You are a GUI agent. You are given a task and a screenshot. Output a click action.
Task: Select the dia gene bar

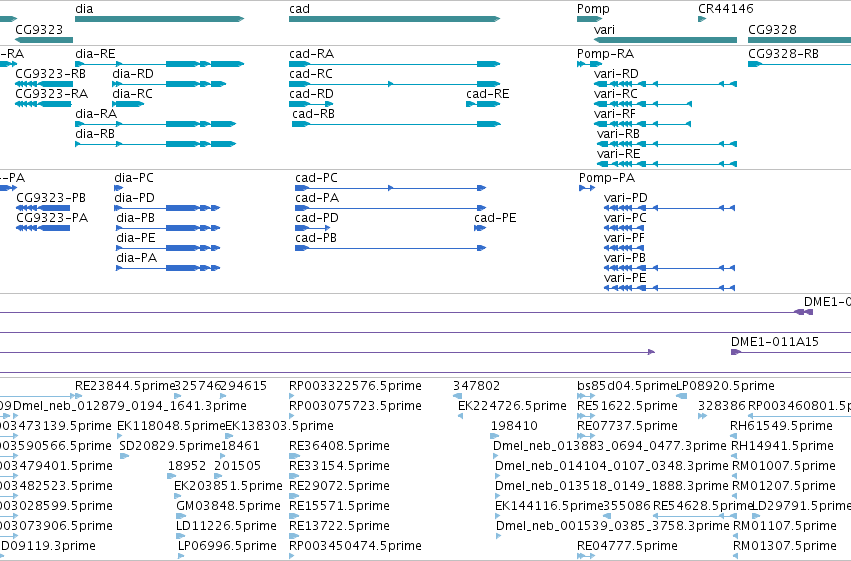click(x=160, y=19)
